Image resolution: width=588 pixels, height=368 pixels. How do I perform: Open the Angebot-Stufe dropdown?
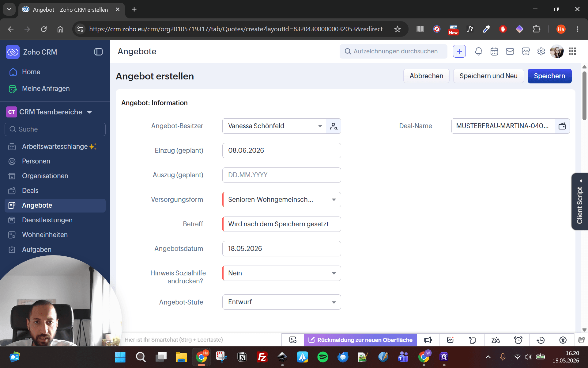point(281,302)
